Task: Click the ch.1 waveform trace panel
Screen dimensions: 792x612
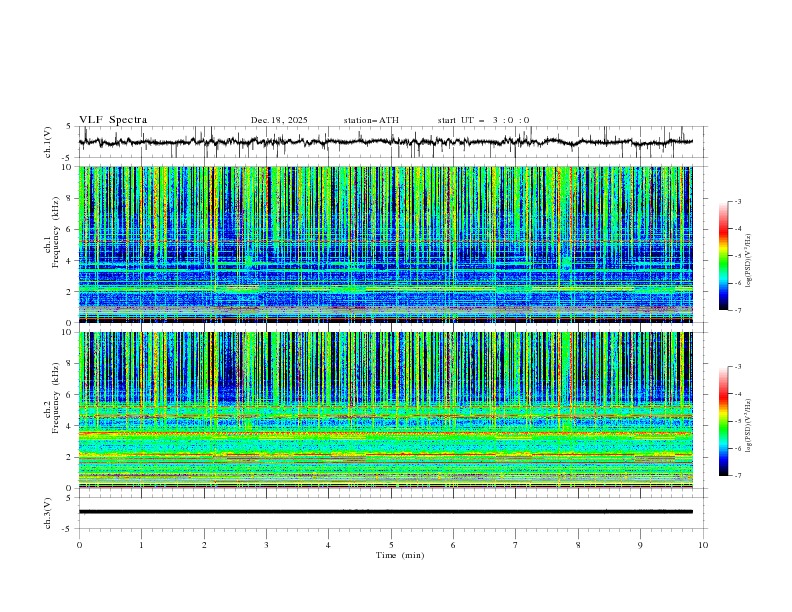Action: point(390,142)
